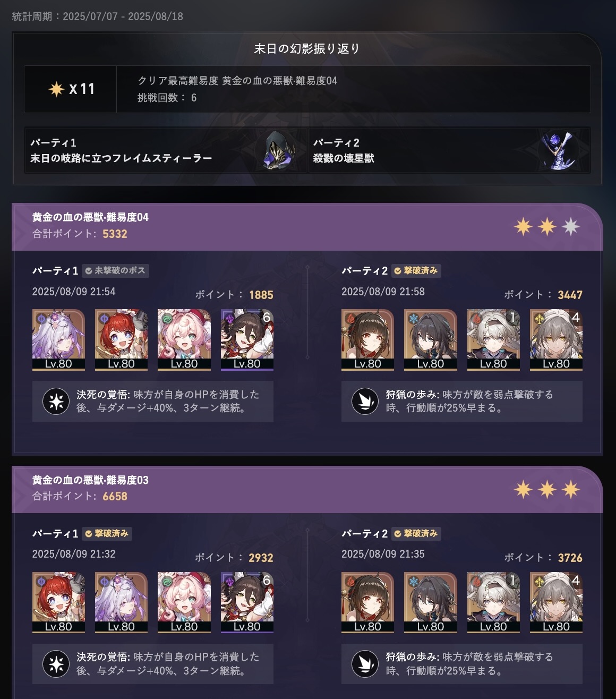Click the 撃破済み badge for difficulty 03 party 1
Viewport: 616px width, 699px height.
click(107, 534)
